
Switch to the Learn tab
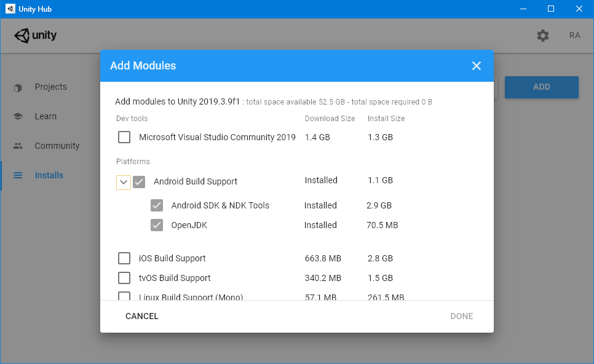(46, 117)
